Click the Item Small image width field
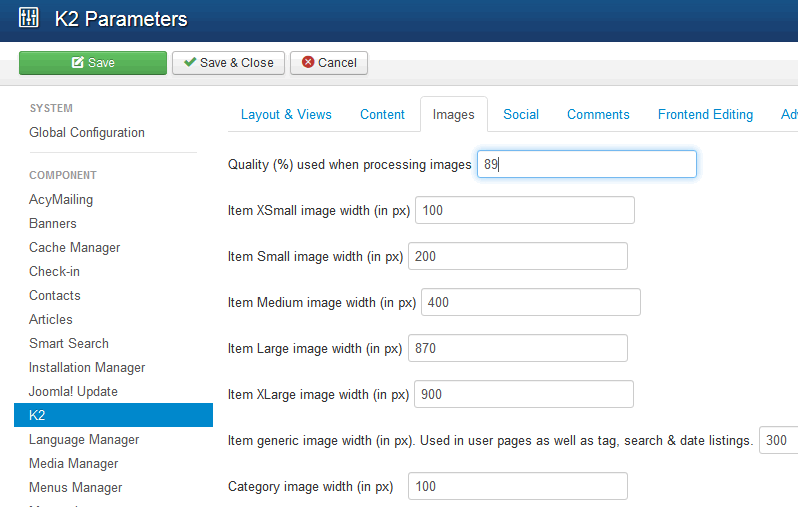Viewport: 798px width, 507px height. 518,256
